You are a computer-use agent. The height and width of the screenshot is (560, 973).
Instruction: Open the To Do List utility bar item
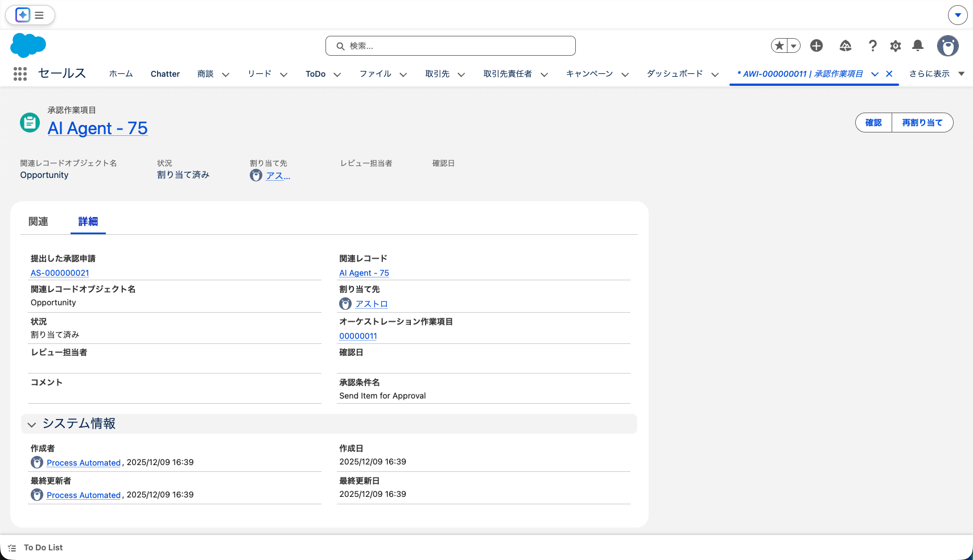click(x=36, y=548)
